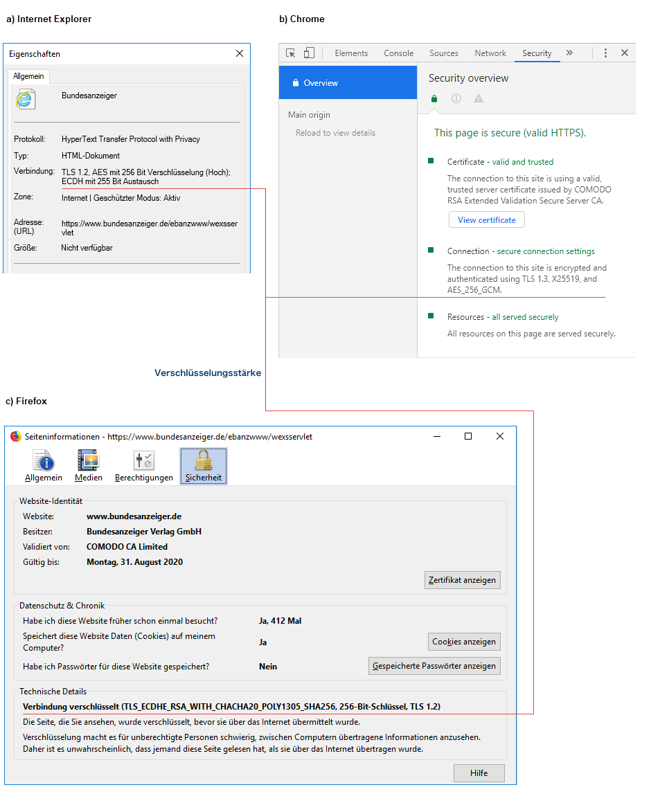Open the DevTools three-dot options menu
This screenshot has height=812, width=651.
605,53
